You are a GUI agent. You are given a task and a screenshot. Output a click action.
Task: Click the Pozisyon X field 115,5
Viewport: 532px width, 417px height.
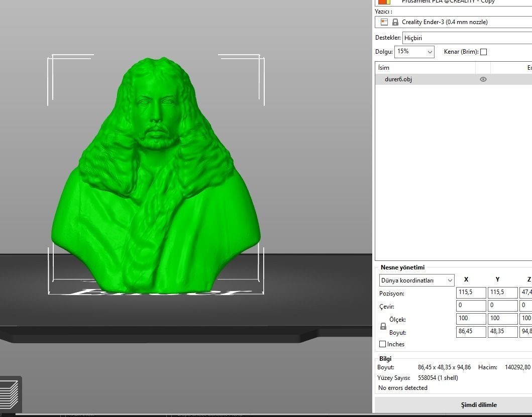pyautogui.click(x=471, y=293)
